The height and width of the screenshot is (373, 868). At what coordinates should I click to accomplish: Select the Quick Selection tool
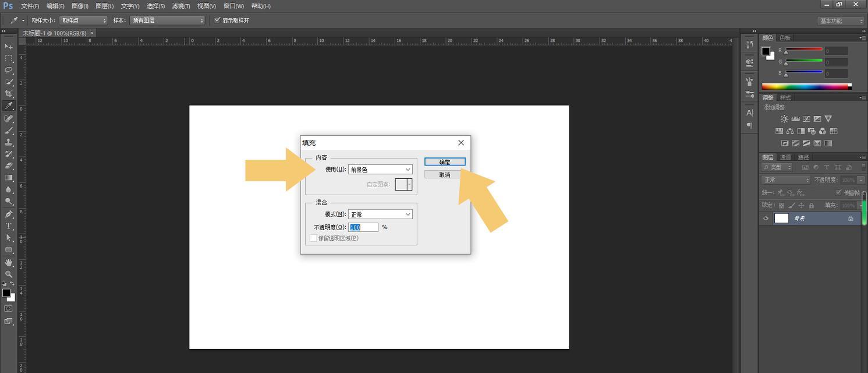coord(9,82)
